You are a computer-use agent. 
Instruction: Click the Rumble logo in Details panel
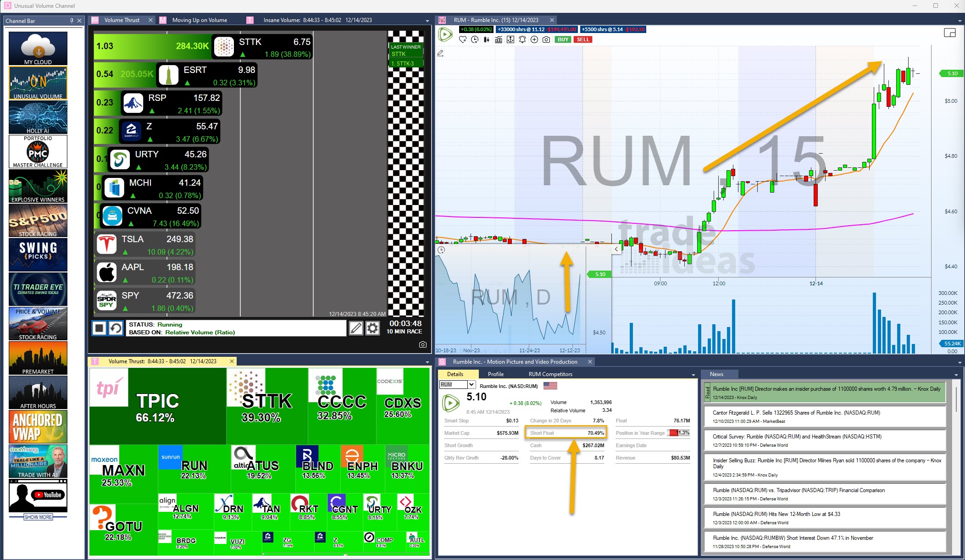(451, 403)
